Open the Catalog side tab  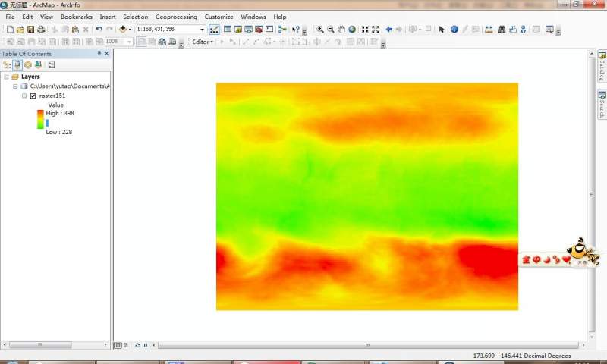602,67
